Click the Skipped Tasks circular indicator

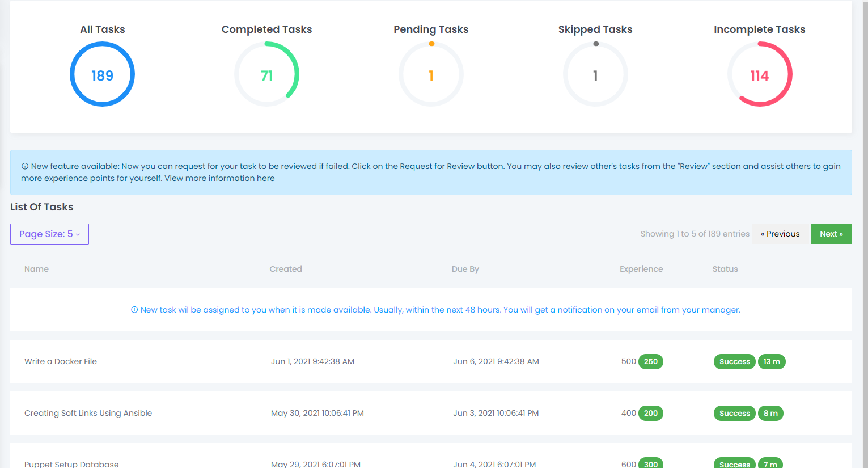(595, 74)
